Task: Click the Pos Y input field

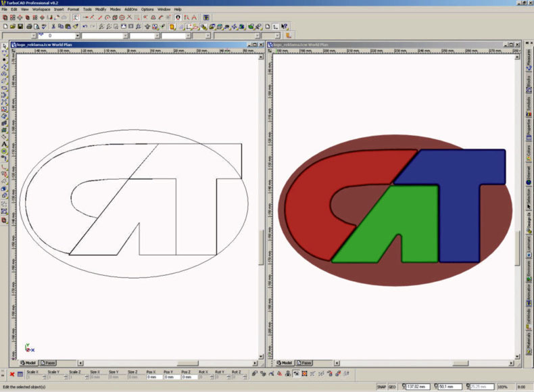Action: click(172, 377)
